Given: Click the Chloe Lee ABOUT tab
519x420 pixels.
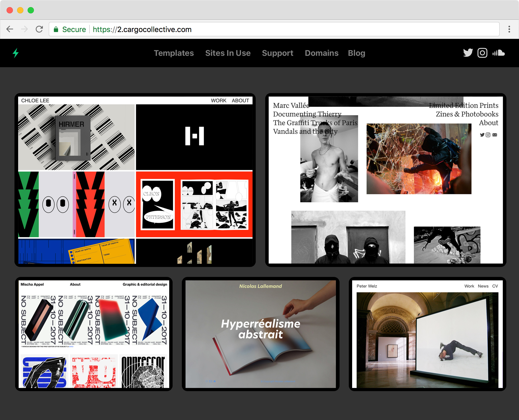Looking at the screenshot, I should (x=241, y=100).
